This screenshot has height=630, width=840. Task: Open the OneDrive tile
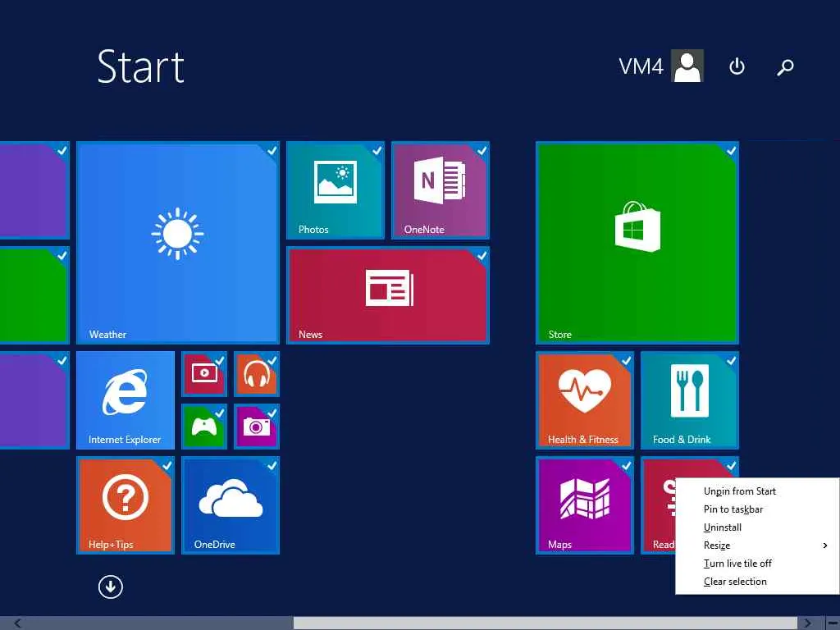[231, 505]
